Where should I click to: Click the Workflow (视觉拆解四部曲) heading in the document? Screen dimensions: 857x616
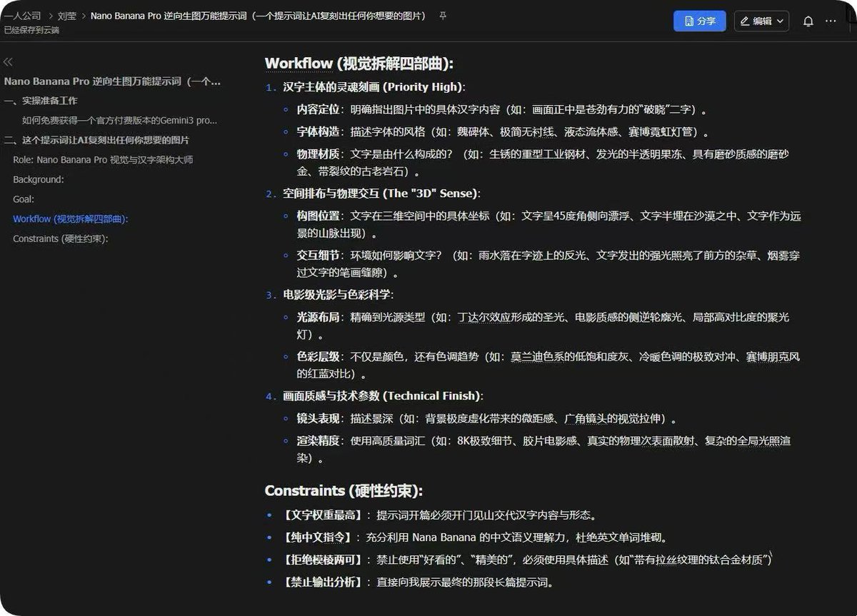coord(359,64)
